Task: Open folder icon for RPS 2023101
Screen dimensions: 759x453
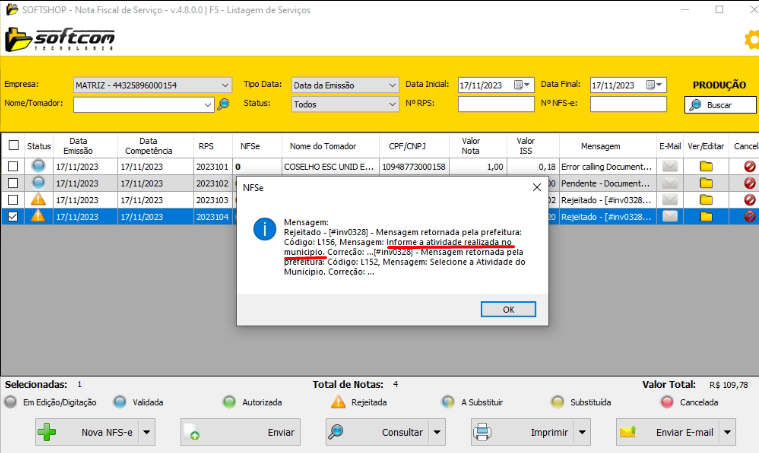Action: (705, 166)
